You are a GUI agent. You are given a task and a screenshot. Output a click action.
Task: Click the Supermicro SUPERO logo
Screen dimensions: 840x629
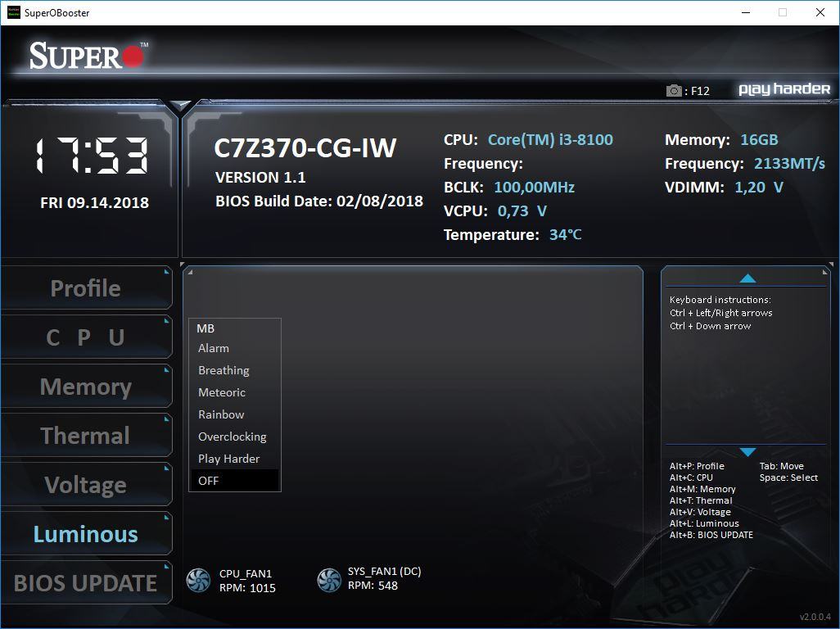pyautogui.click(x=88, y=55)
